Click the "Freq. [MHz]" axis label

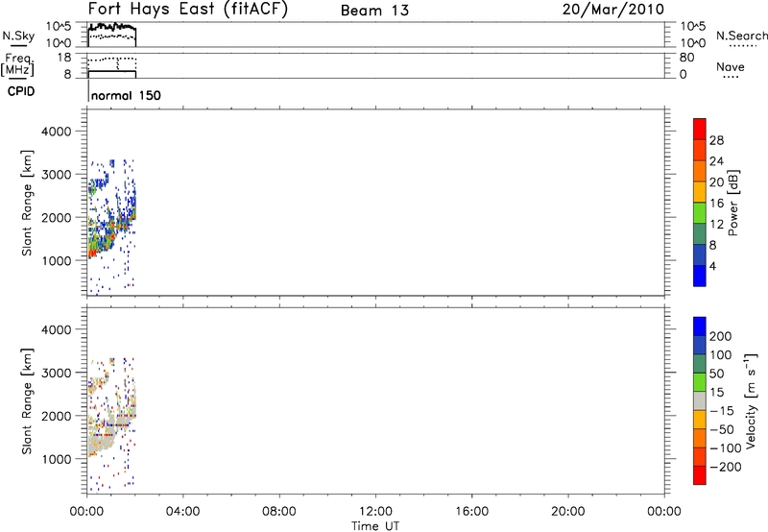(17, 64)
